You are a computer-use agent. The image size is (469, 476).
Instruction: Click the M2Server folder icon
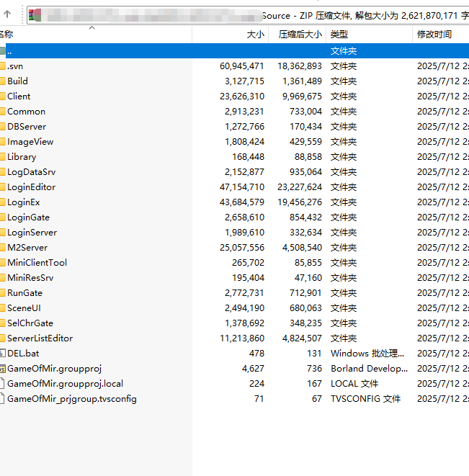tap(3, 248)
